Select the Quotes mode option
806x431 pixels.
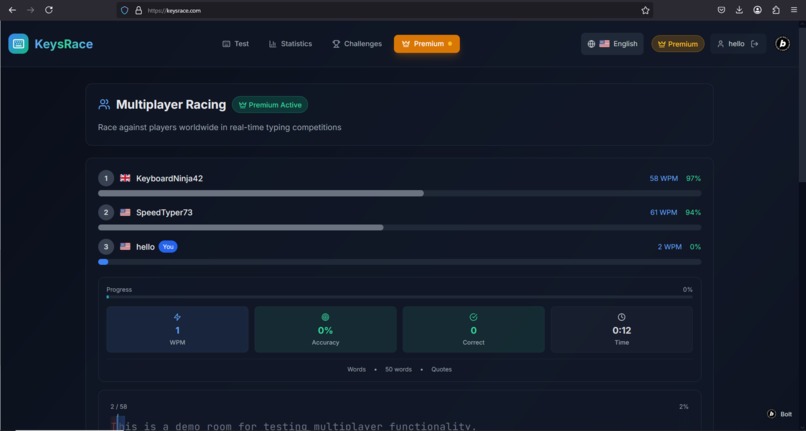[442, 369]
